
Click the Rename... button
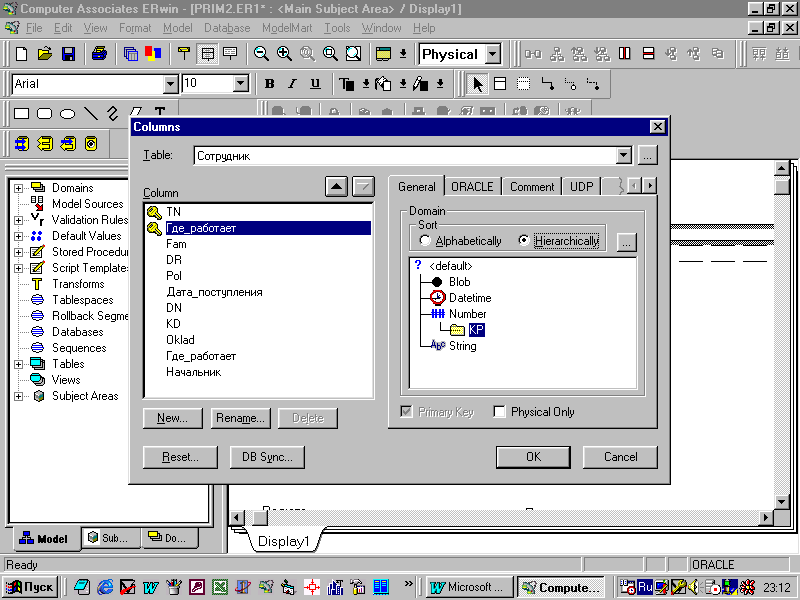[240, 418]
